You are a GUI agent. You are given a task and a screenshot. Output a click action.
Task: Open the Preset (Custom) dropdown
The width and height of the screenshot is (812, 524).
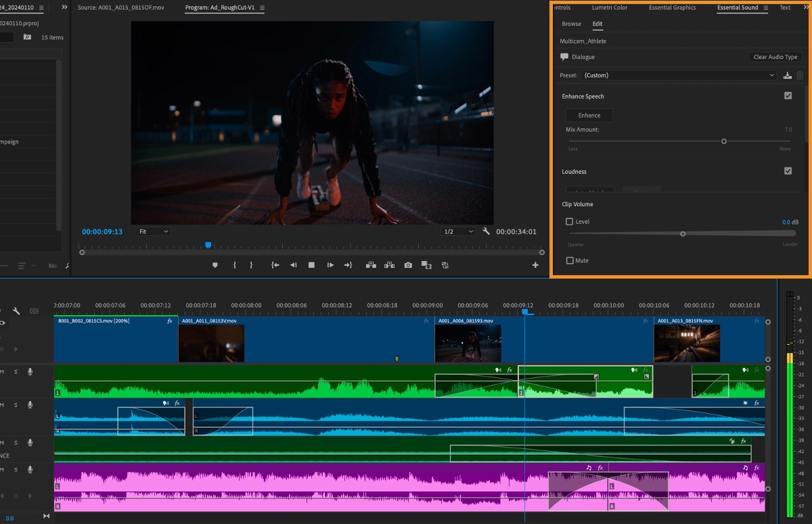(x=677, y=75)
